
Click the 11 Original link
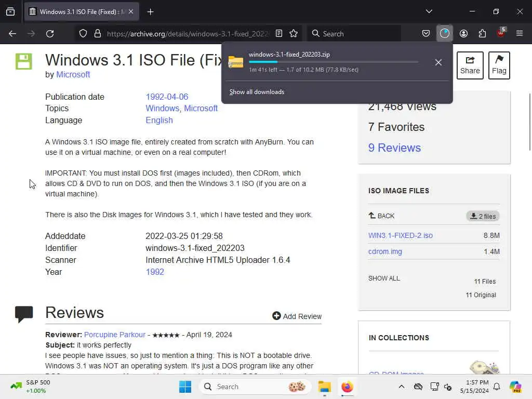point(481,295)
